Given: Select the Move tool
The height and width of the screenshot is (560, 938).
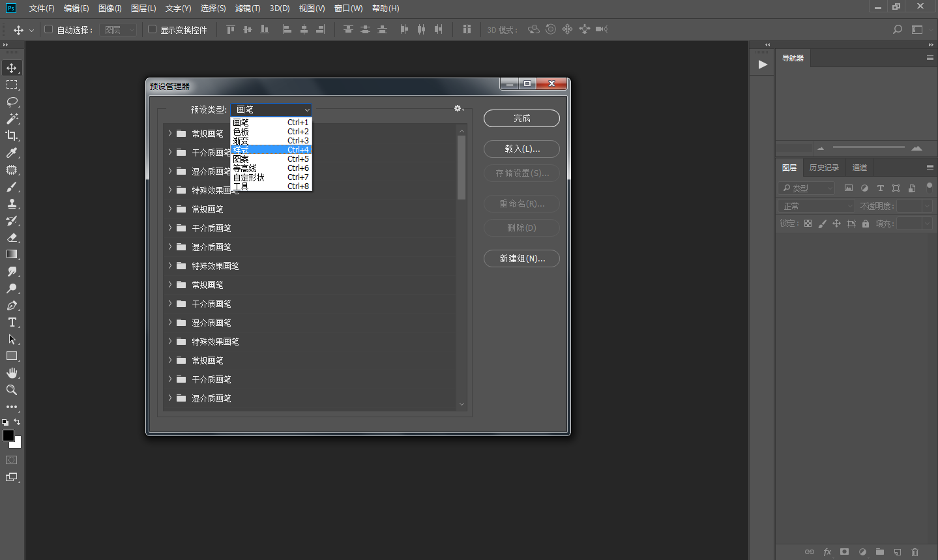Looking at the screenshot, I should pyautogui.click(x=12, y=68).
